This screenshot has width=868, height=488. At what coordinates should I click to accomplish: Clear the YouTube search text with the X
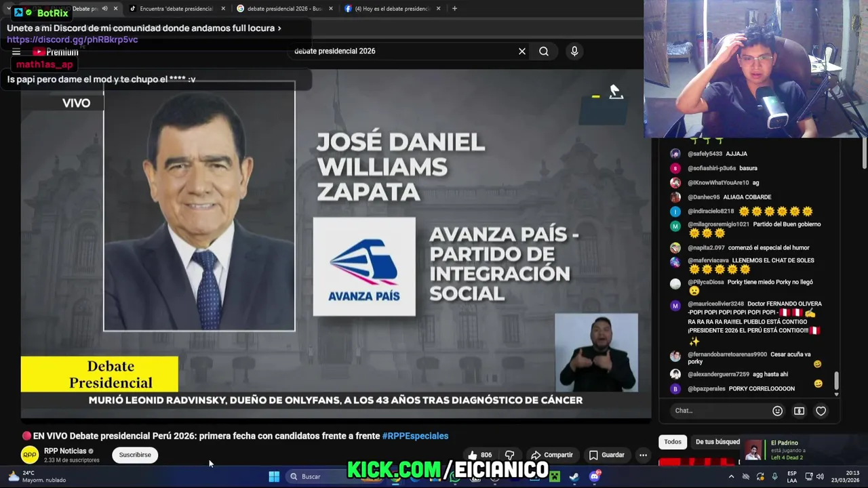coord(522,51)
